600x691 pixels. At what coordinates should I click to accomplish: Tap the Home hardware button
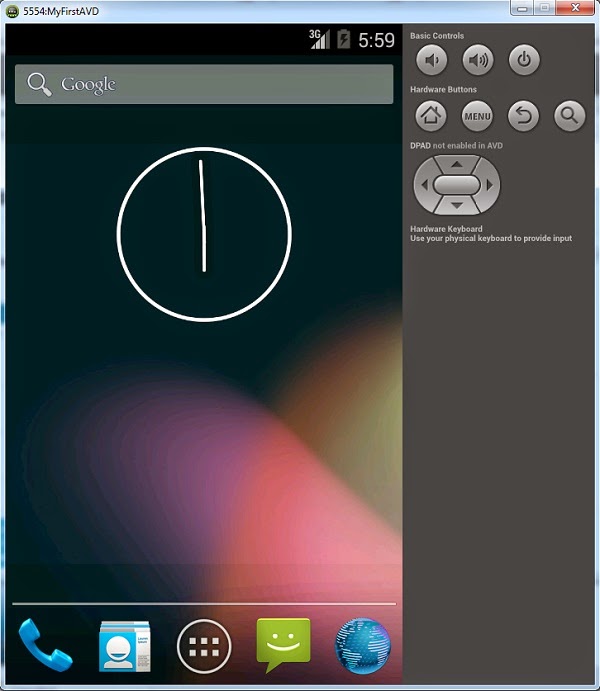[431, 116]
